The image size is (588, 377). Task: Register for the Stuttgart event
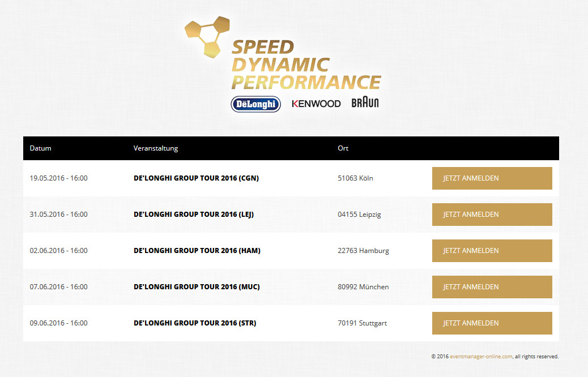(492, 323)
